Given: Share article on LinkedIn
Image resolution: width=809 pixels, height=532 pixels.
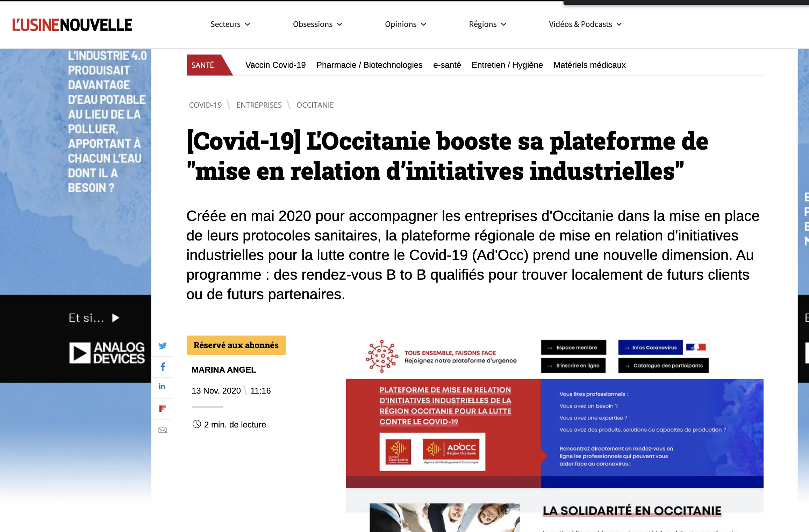Looking at the screenshot, I should pyautogui.click(x=162, y=386).
